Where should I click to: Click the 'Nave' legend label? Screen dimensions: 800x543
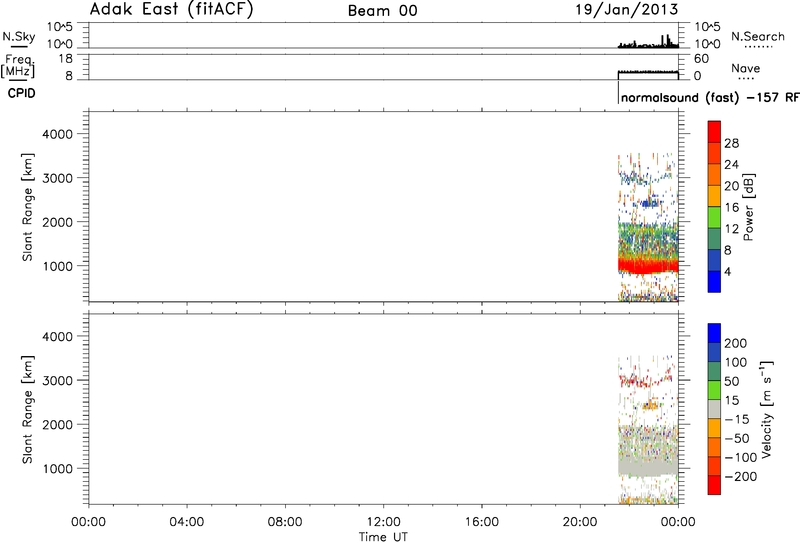[745, 68]
